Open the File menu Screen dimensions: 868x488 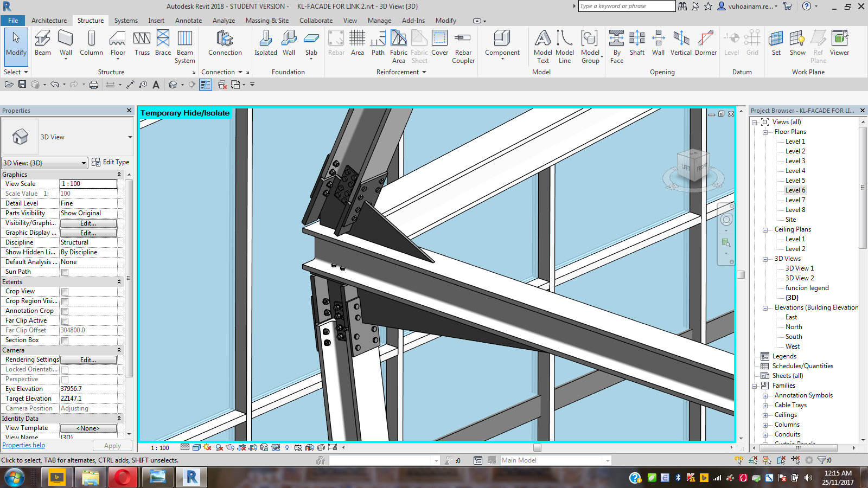click(13, 21)
